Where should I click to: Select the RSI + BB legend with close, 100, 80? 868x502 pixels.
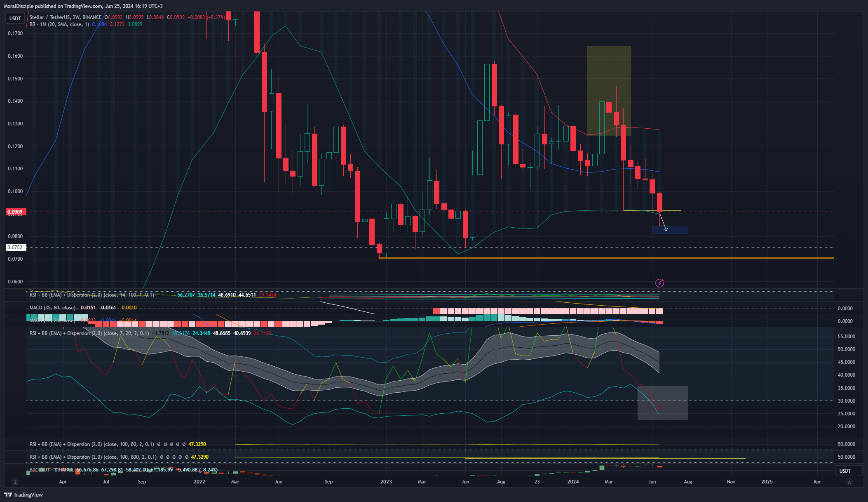91,444
